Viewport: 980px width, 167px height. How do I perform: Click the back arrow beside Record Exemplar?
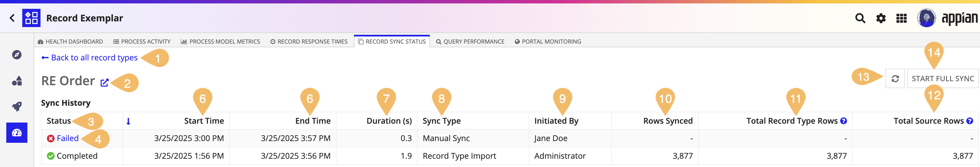coord(12,18)
